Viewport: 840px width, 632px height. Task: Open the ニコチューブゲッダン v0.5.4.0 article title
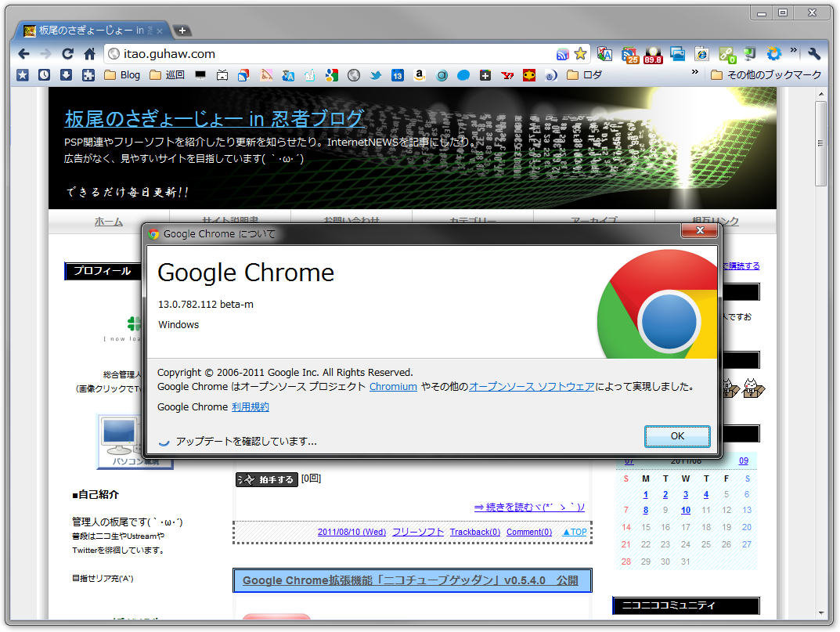pos(410,580)
